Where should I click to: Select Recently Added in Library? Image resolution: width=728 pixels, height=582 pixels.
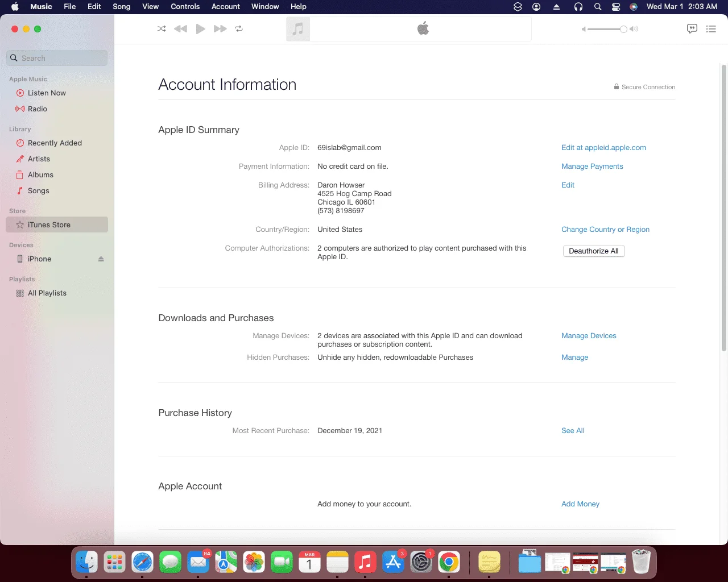pos(55,143)
